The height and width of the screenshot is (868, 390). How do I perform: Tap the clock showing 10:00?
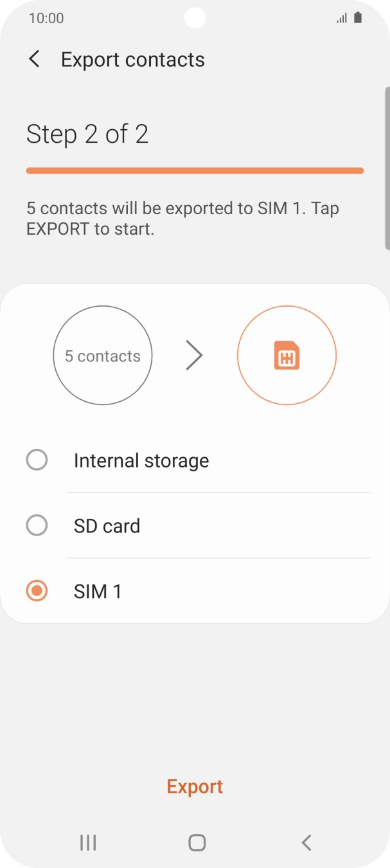pos(46,18)
